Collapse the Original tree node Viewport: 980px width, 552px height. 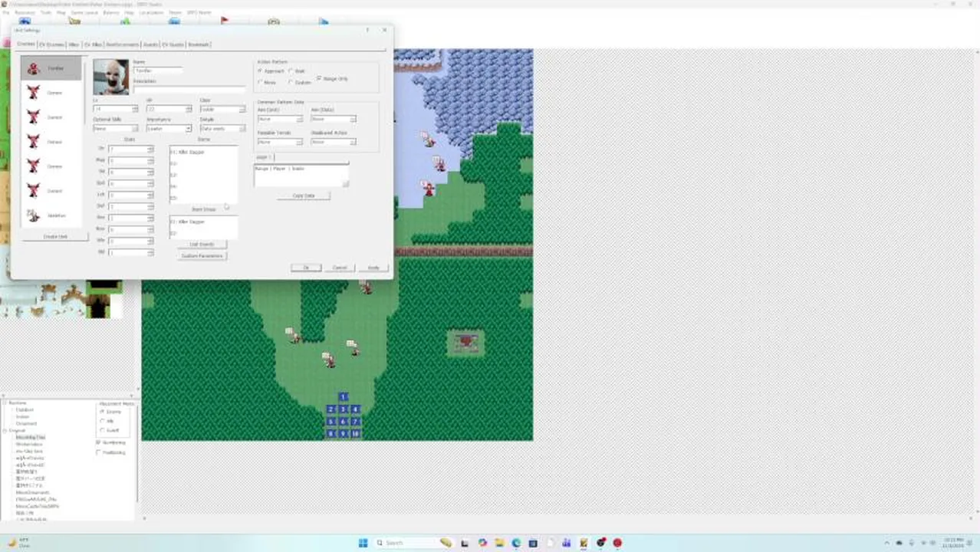[5, 430]
